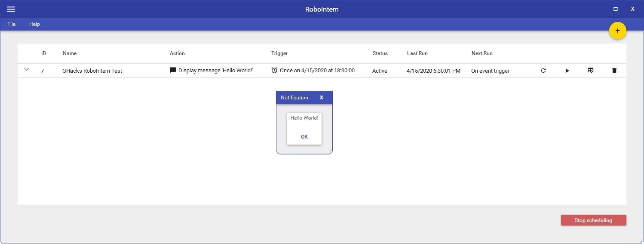Open the Help menu
Viewport: 644px width, 244px height.
[34, 24]
